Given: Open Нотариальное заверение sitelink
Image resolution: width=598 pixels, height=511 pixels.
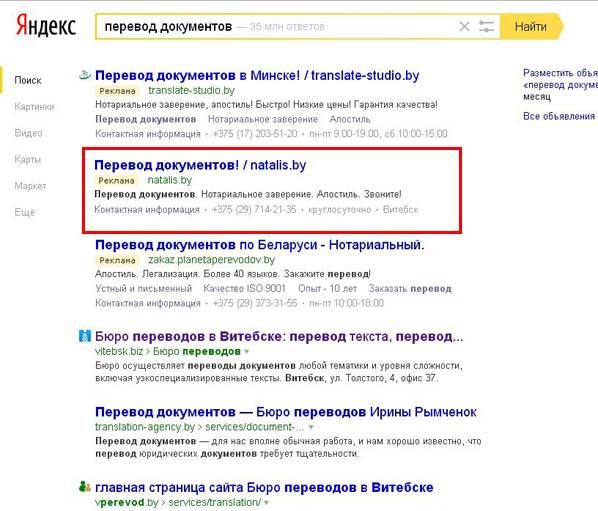Looking at the screenshot, I should (263, 119).
